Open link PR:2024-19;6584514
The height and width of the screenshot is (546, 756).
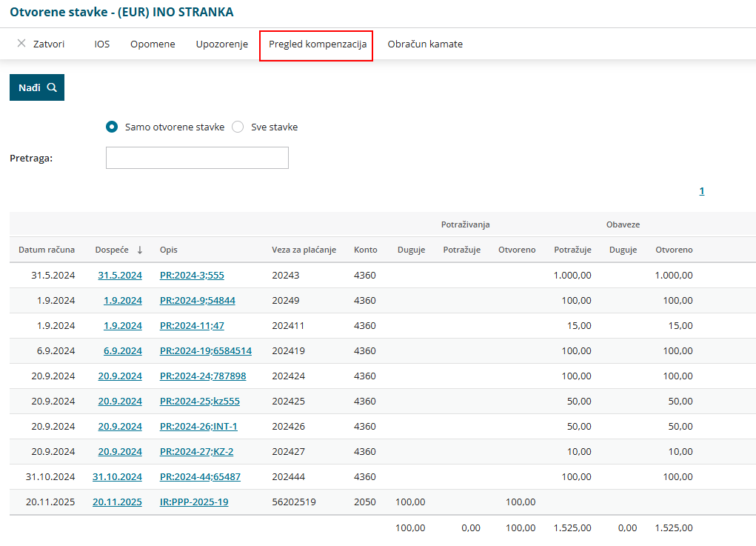click(x=206, y=350)
